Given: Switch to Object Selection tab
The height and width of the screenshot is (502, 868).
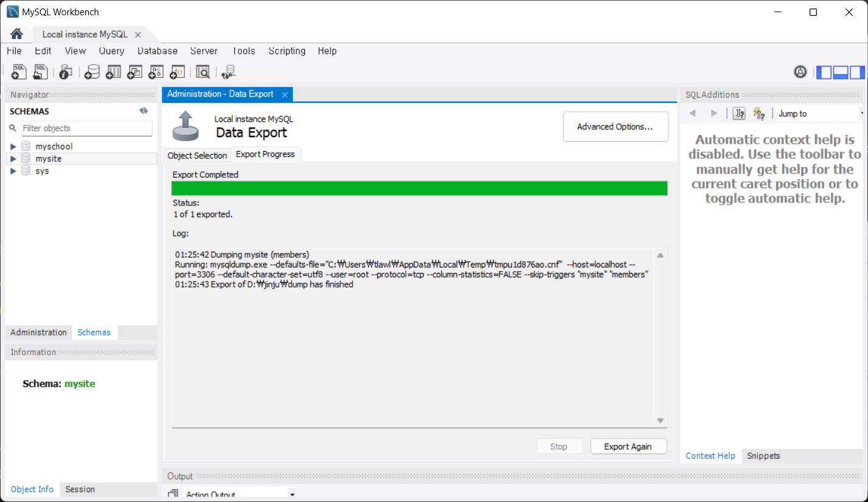Looking at the screenshot, I should click(x=197, y=155).
